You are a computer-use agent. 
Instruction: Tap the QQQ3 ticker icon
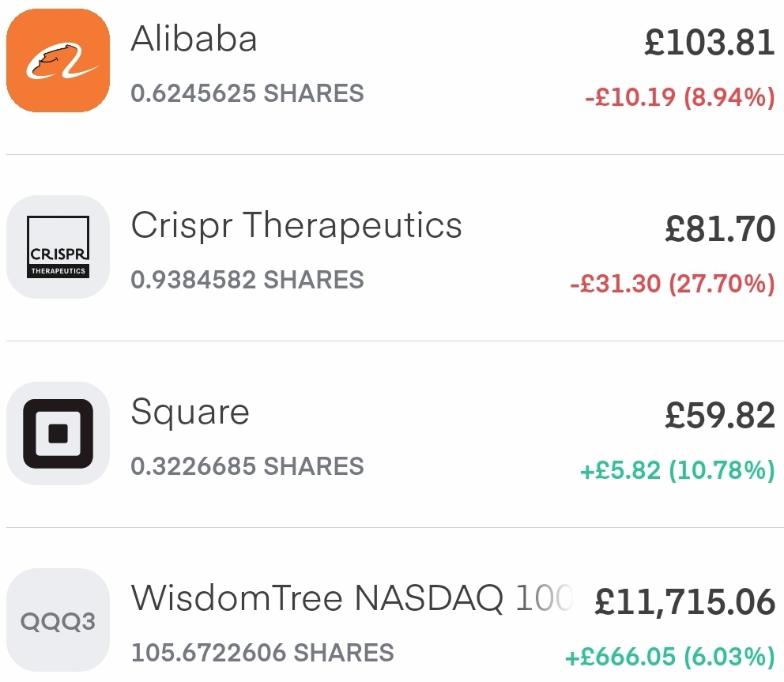[57, 620]
